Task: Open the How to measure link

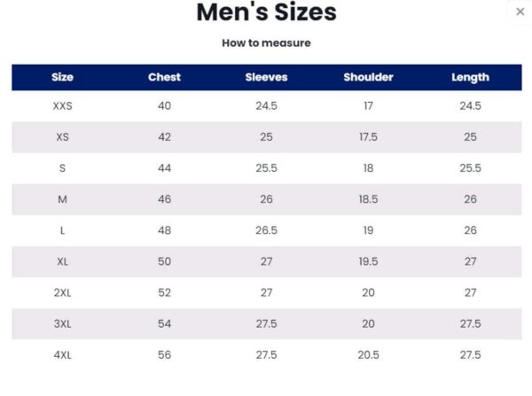Action: [x=266, y=43]
